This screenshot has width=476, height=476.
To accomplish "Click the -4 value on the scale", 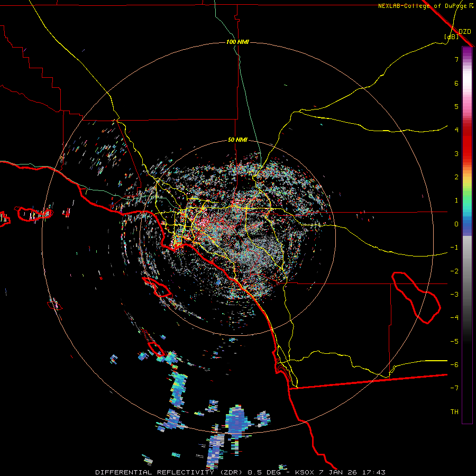I will coord(454,318).
